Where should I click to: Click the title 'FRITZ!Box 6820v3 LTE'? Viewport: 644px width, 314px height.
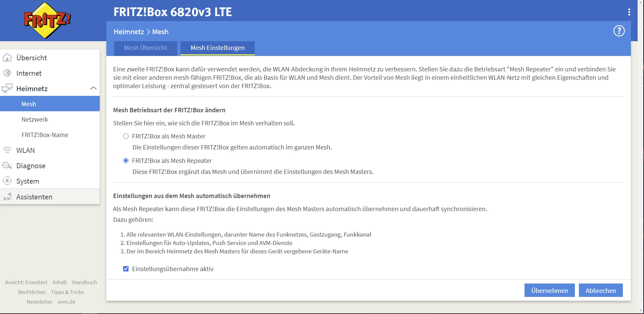tap(172, 12)
